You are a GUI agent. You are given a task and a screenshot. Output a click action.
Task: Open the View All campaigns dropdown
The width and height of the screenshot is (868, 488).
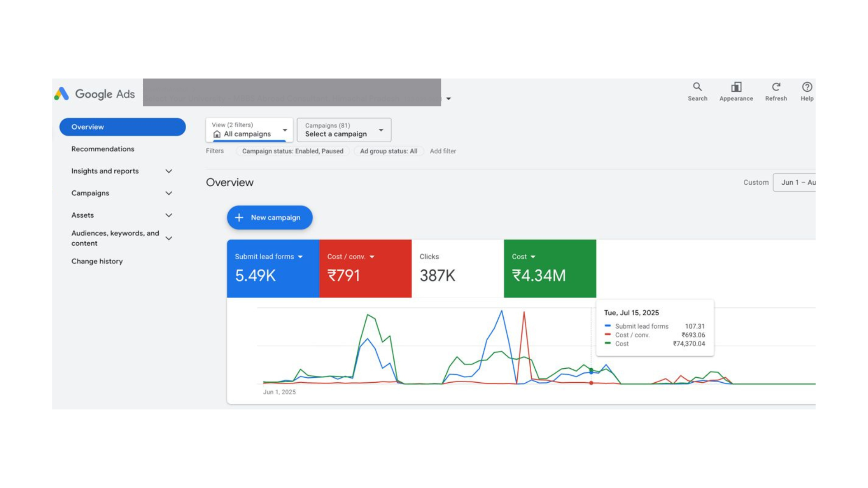click(249, 130)
